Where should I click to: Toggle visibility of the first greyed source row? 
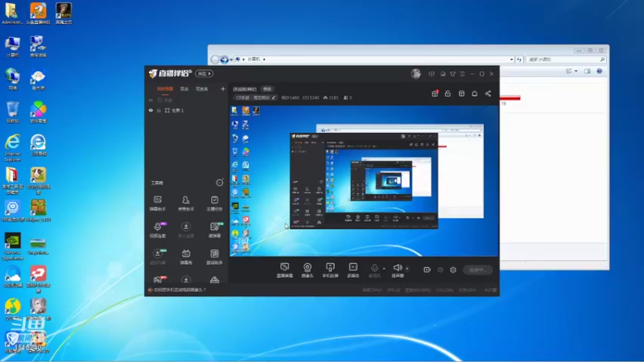[151, 100]
